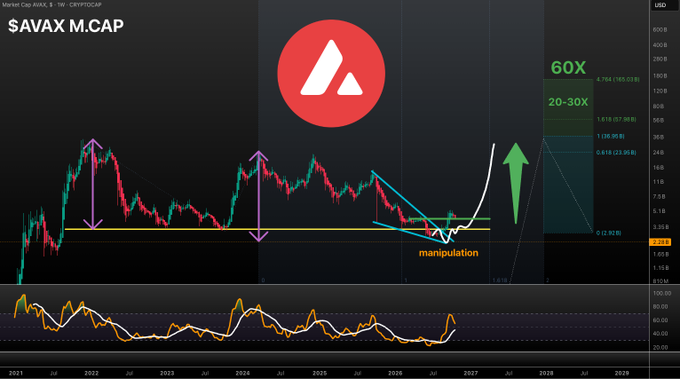Click the '120B' price scale label
Viewport: 680px width, 379px height.
660,91
